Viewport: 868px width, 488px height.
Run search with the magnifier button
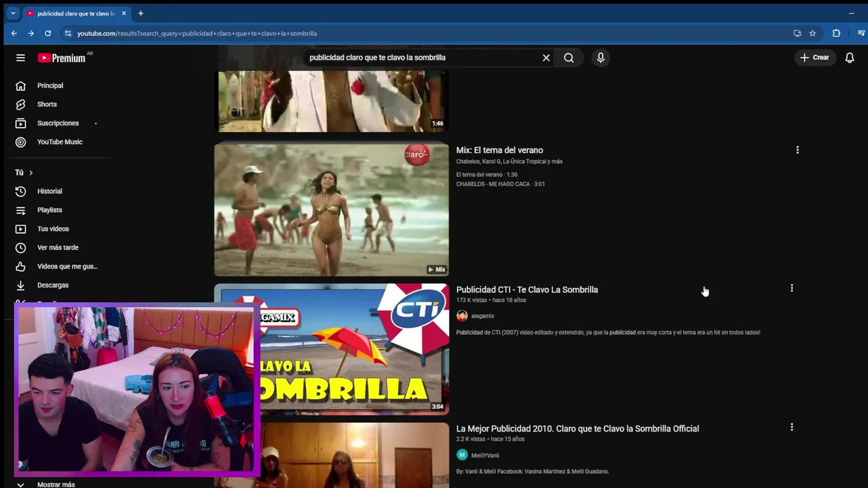pos(569,58)
